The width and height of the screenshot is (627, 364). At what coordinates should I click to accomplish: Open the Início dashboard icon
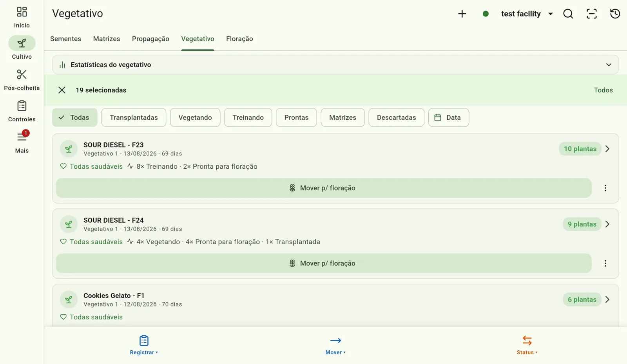pos(22,12)
